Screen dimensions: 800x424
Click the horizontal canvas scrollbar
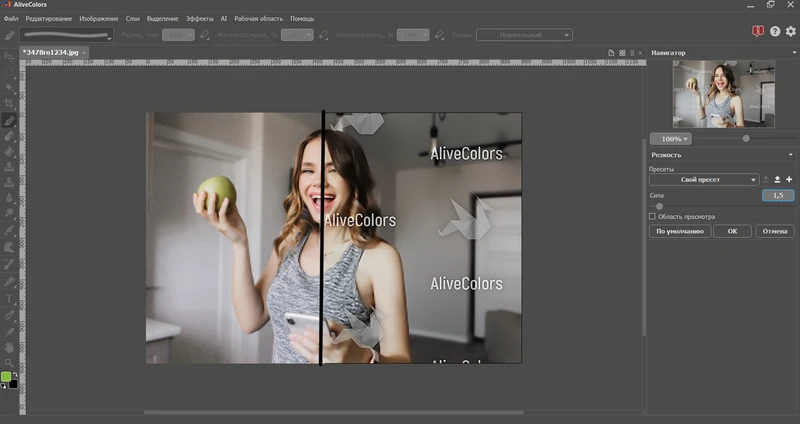click(333, 412)
